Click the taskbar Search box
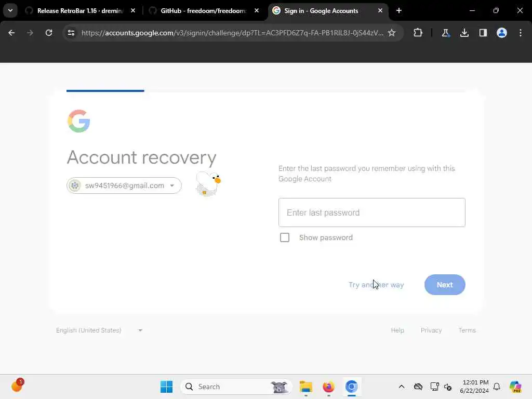This screenshot has height=399, width=532. [236, 387]
